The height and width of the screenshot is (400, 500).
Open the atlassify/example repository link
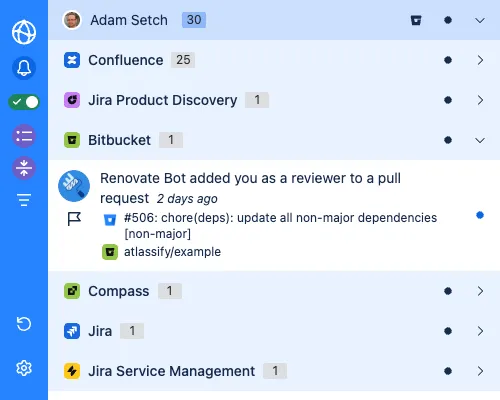point(172,252)
